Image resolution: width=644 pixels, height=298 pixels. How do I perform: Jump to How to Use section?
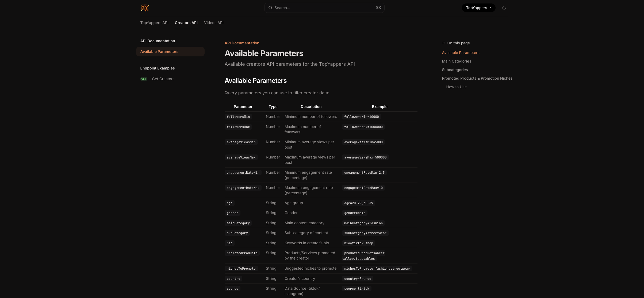pos(456,87)
